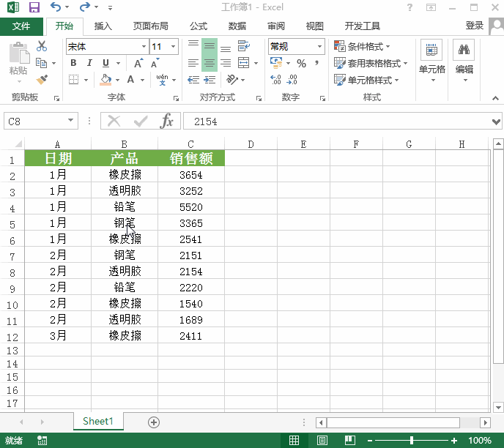Screen dimensions: 504x448
Task: Click the zoom slider in the status bar
Action: click(x=412, y=440)
